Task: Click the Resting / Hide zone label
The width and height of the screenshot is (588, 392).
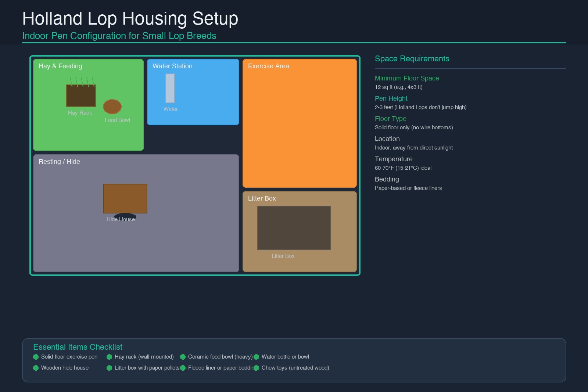Action: click(x=59, y=162)
